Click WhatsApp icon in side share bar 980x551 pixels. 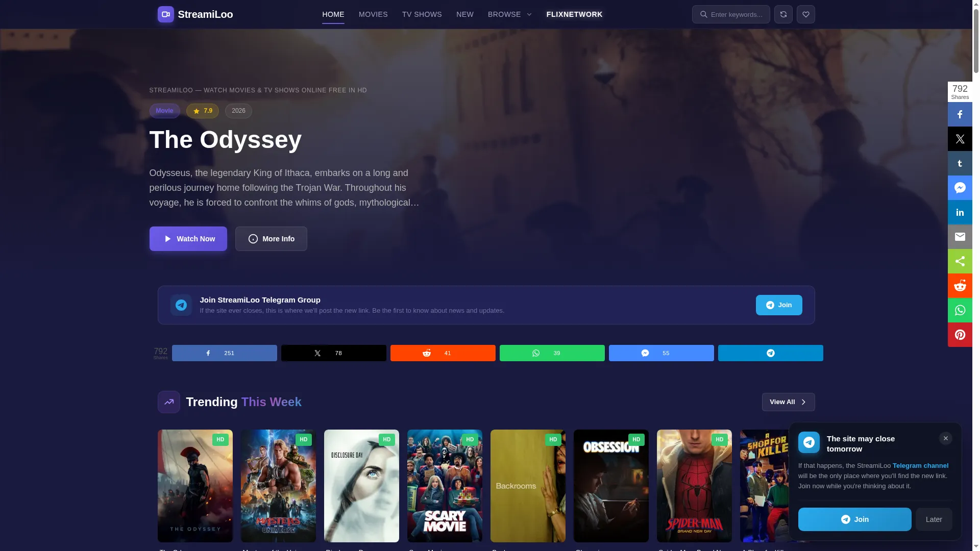[x=960, y=310]
